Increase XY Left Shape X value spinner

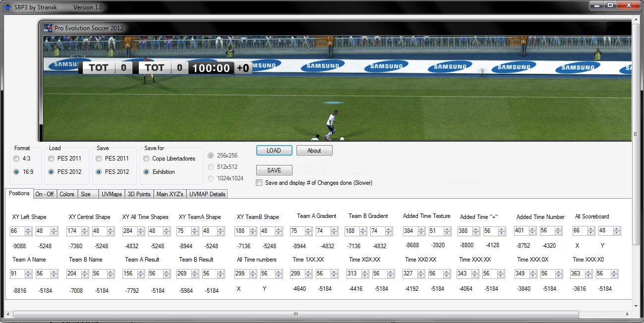pyautogui.click(x=29, y=229)
